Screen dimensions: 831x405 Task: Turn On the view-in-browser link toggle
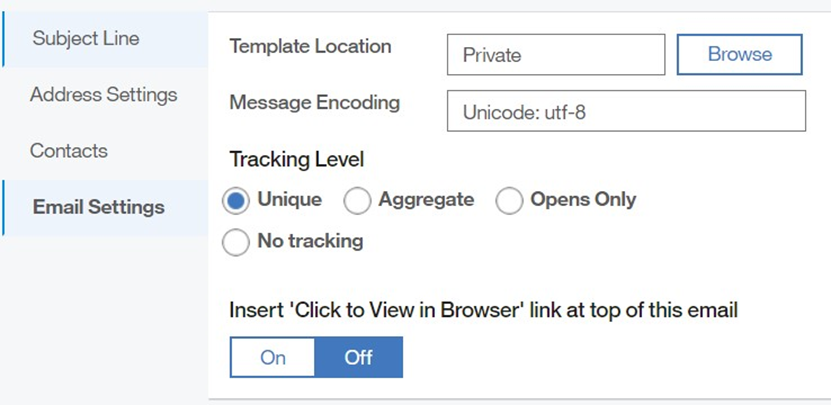pos(273,357)
